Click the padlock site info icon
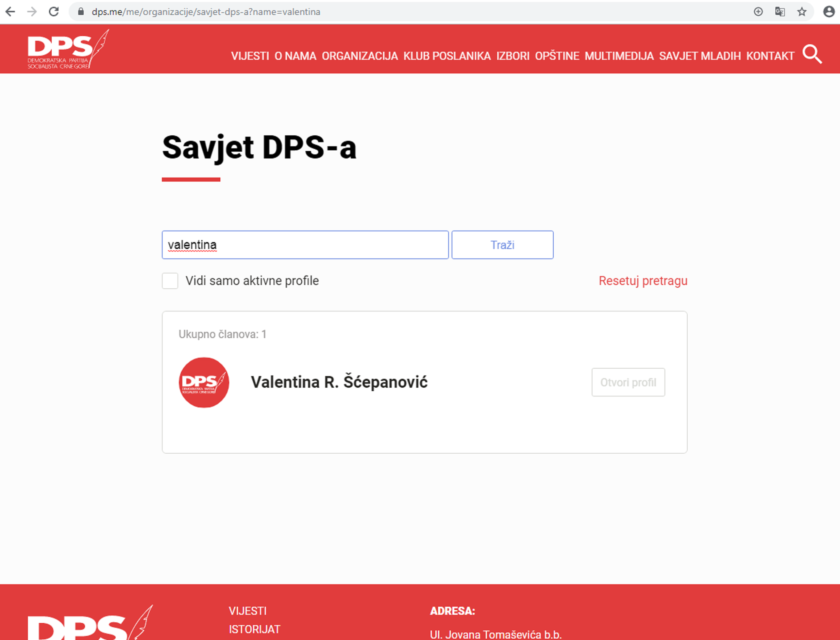840x640 pixels. click(x=81, y=12)
